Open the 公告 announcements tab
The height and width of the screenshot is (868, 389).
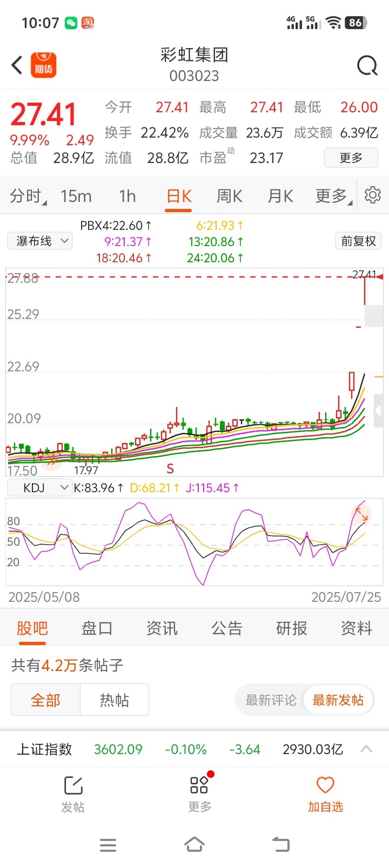coord(227,628)
